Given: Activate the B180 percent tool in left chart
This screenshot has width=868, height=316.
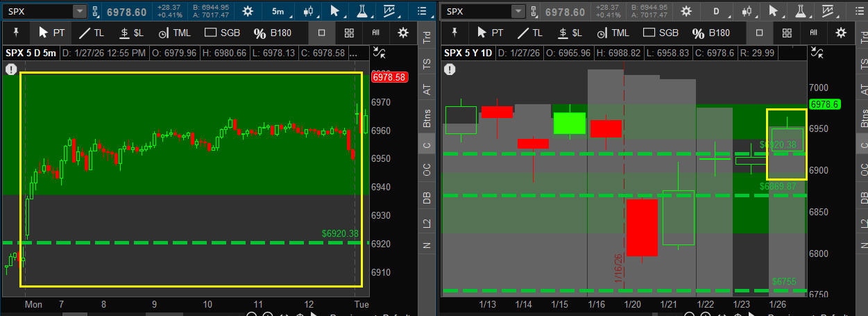Looking at the screenshot, I should pos(273,33).
